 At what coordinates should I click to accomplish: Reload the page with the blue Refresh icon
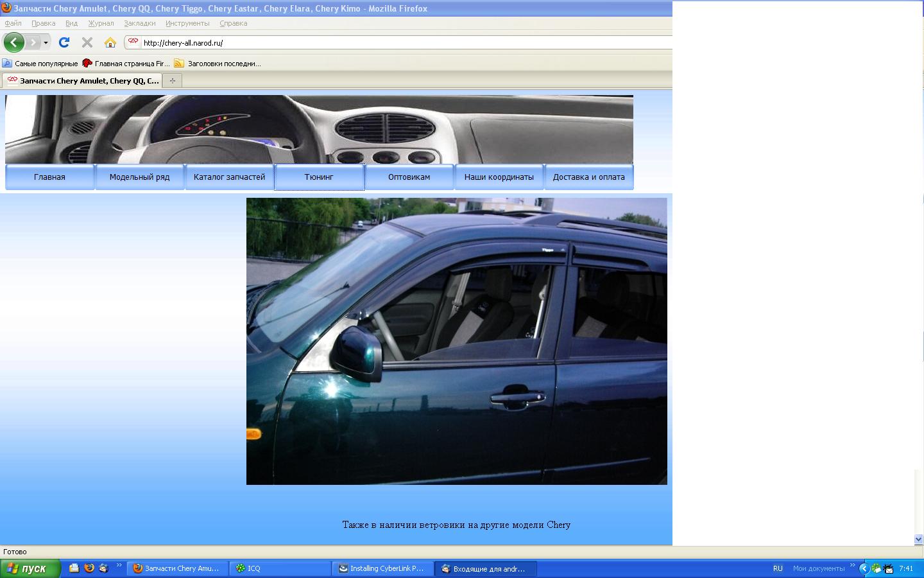coord(64,42)
